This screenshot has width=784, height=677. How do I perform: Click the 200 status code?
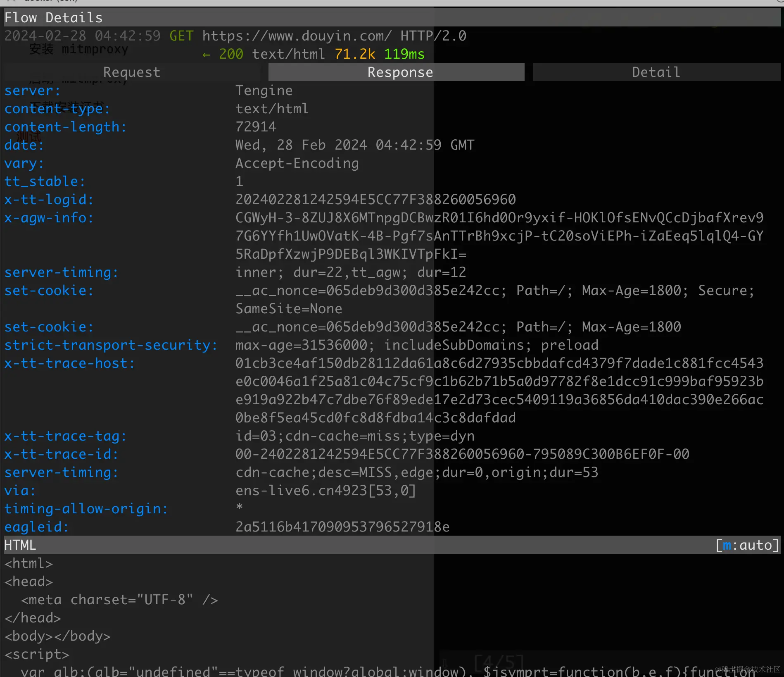[231, 54]
